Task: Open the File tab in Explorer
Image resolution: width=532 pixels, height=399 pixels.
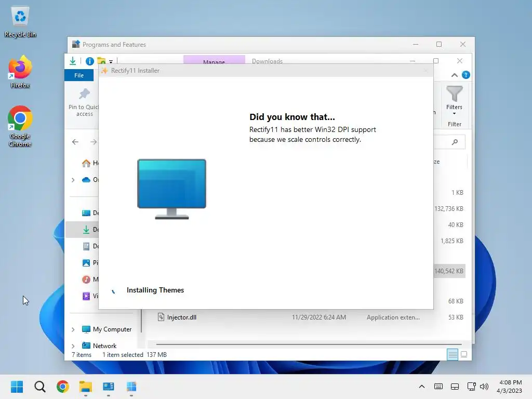Action: click(79, 75)
